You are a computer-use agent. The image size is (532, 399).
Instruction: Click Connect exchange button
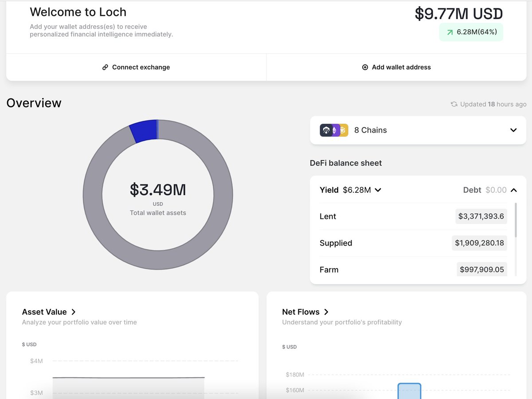pyautogui.click(x=136, y=67)
